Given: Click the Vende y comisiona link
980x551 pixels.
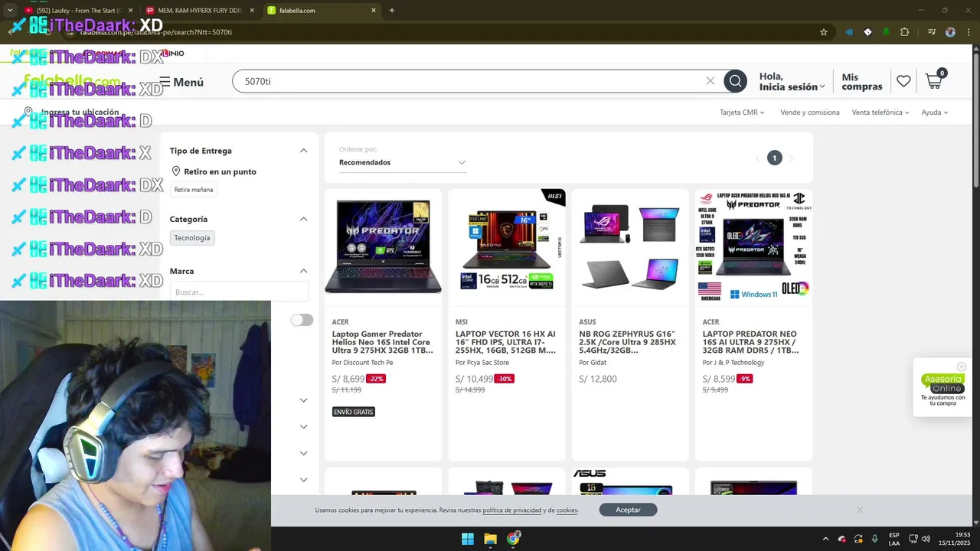Looking at the screenshot, I should (810, 112).
